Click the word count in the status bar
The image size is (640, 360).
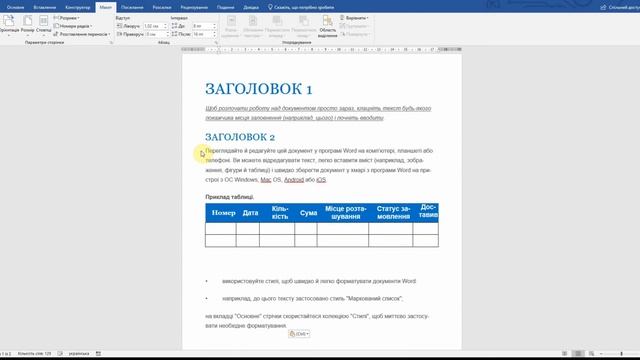(x=34, y=354)
